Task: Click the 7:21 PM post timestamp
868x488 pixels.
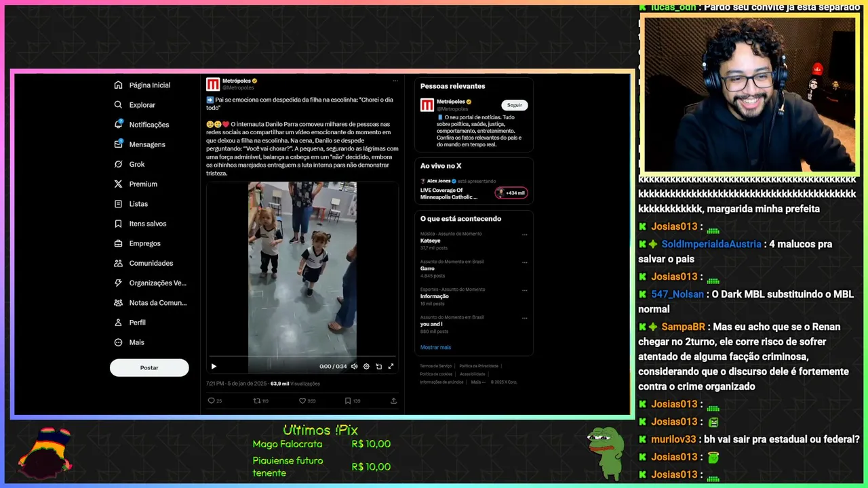Action: 237,384
